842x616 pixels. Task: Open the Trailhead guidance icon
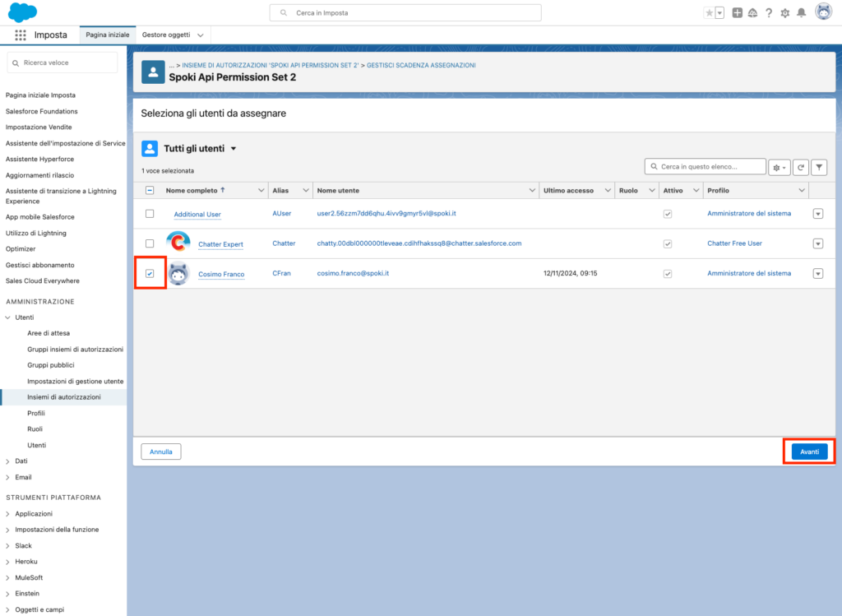752,13
